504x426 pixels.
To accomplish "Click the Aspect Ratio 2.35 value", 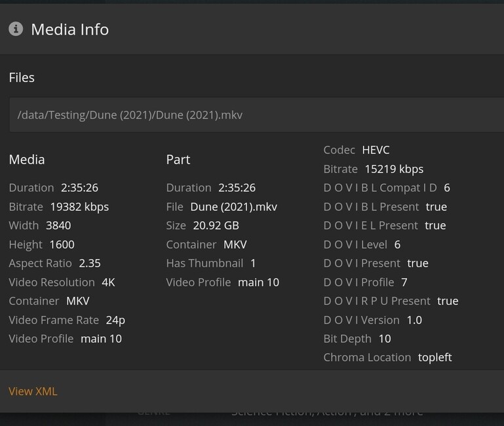I will coord(90,263).
